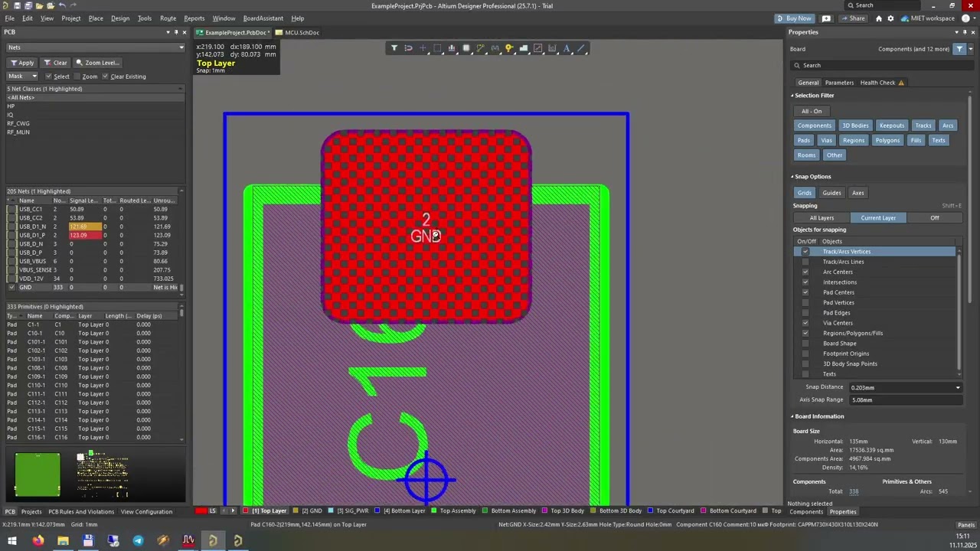Open the Route menu
Image resolution: width=980 pixels, height=551 pixels.
click(x=168, y=18)
